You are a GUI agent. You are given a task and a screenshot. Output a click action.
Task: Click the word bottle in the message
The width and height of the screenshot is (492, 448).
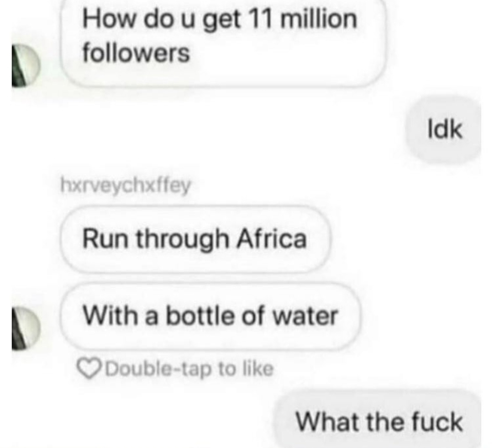200,316
